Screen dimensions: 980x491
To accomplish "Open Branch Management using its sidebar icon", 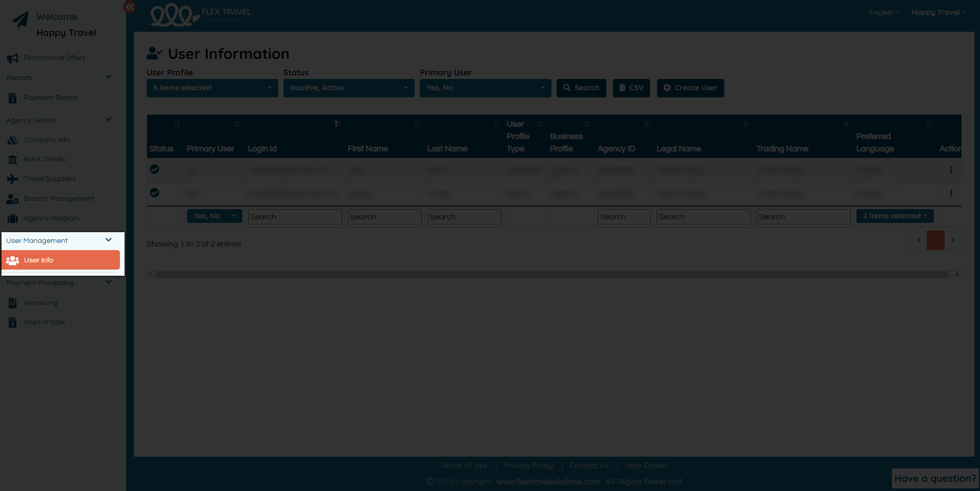I will pos(12,198).
